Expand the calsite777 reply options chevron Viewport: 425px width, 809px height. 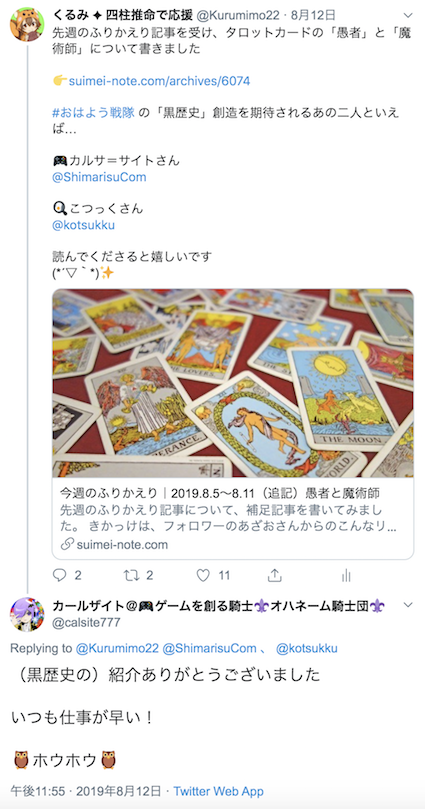(x=408, y=605)
